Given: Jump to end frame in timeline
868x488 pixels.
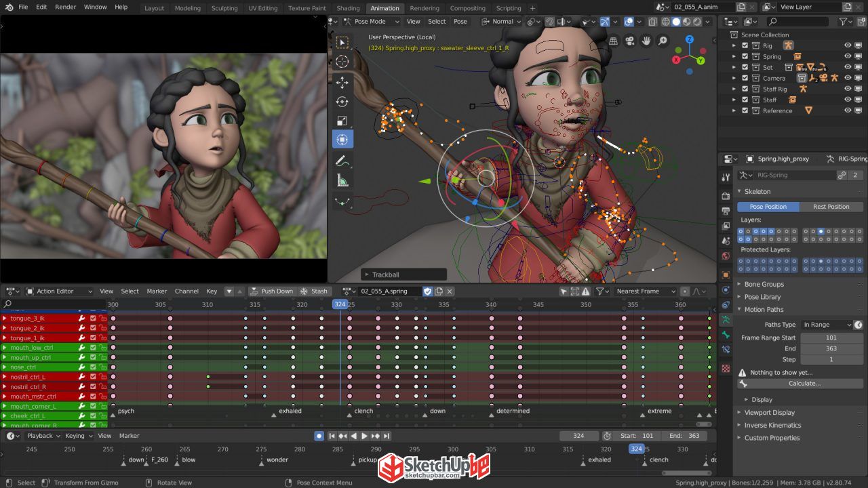Looking at the screenshot, I should click(x=387, y=436).
